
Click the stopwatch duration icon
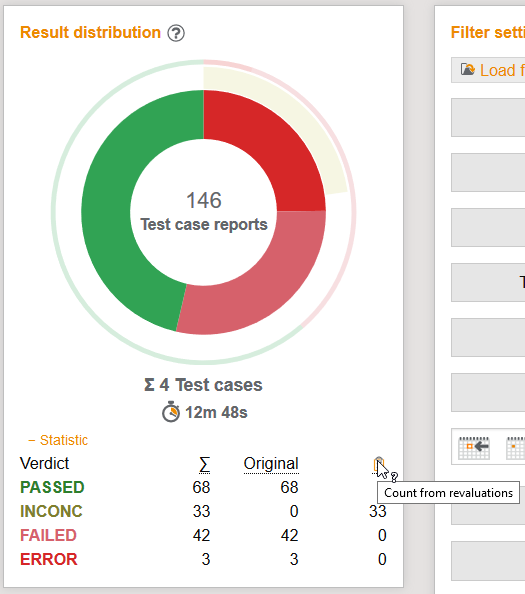coord(171,412)
